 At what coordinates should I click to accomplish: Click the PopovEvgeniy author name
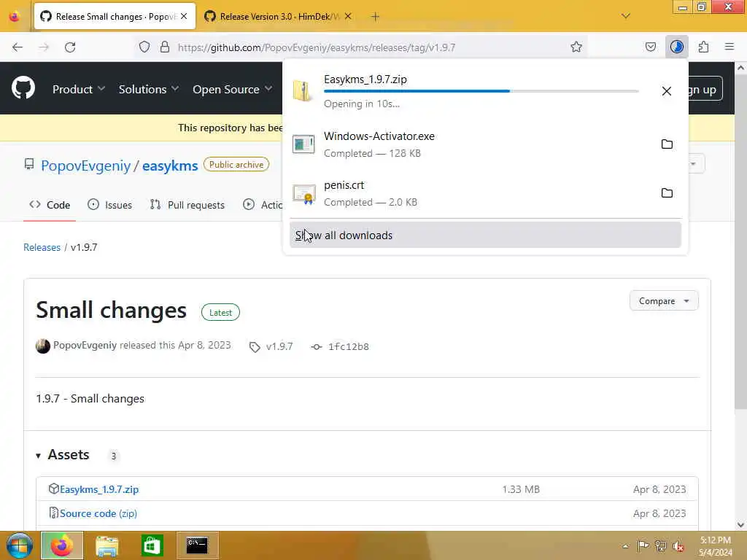tap(85, 345)
